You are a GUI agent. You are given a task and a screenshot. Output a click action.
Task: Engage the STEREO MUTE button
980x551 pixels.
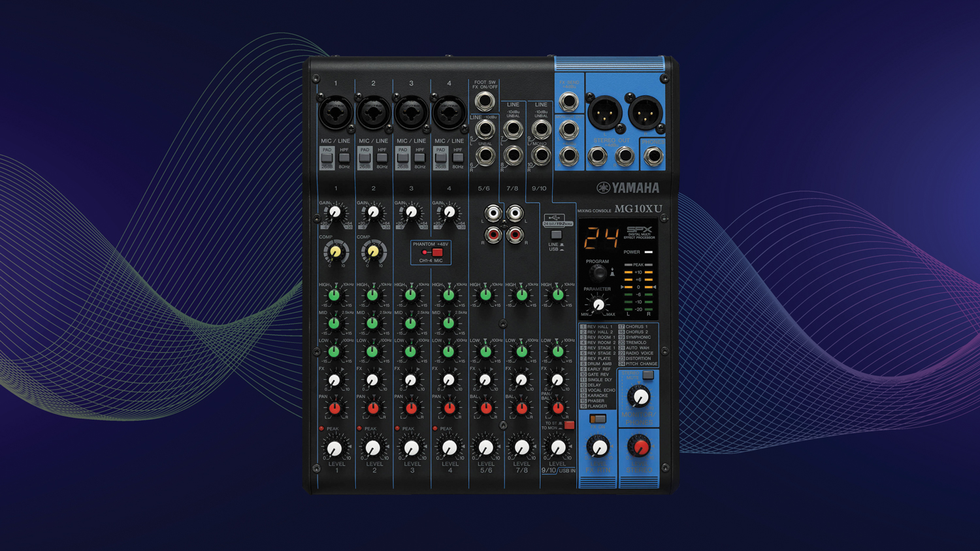pos(648,375)
